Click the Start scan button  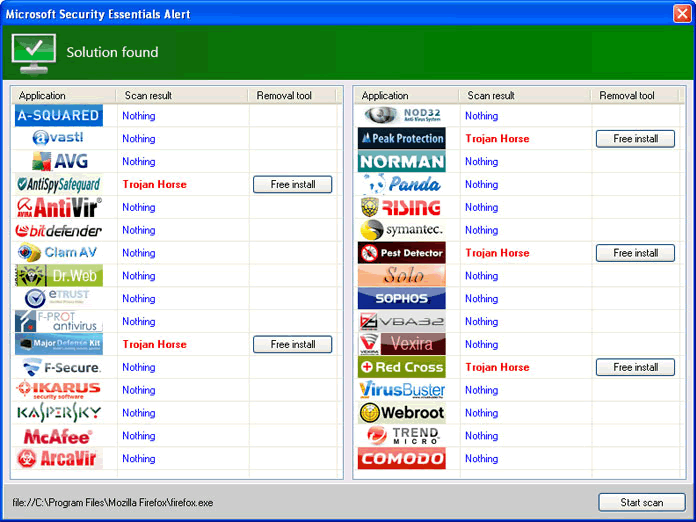(x=642, y=502)
